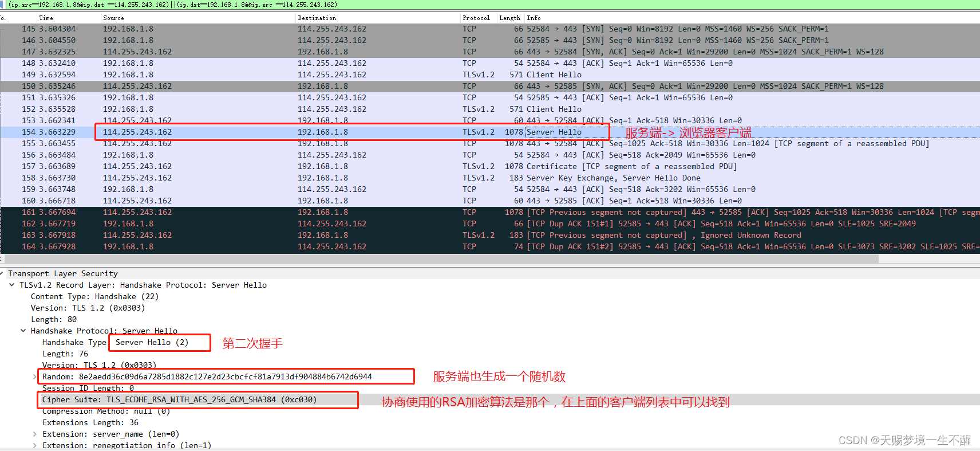Select the Length: 80 field

click(x=54, y=319)
